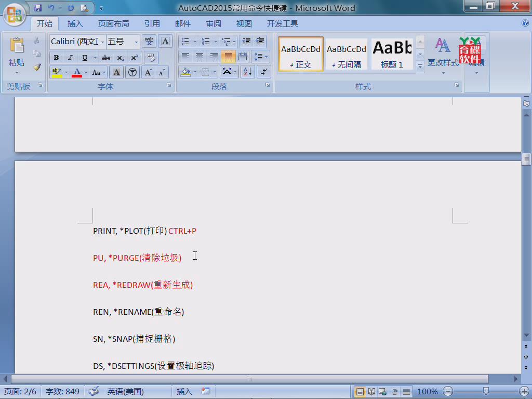The width and height of the screenshot is (532, 399).
Task: Click the vertical scrollbar thumb
Action: pyautogui.click(x=526, y=158)
